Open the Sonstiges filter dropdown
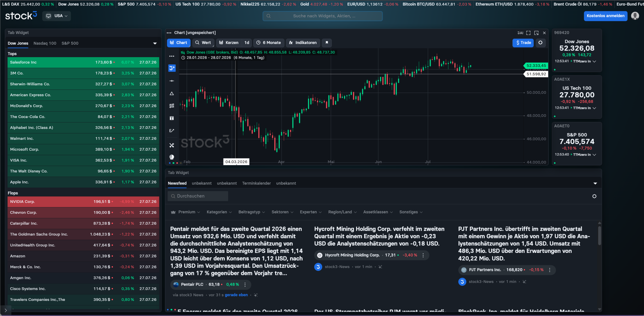 point(411,212)
